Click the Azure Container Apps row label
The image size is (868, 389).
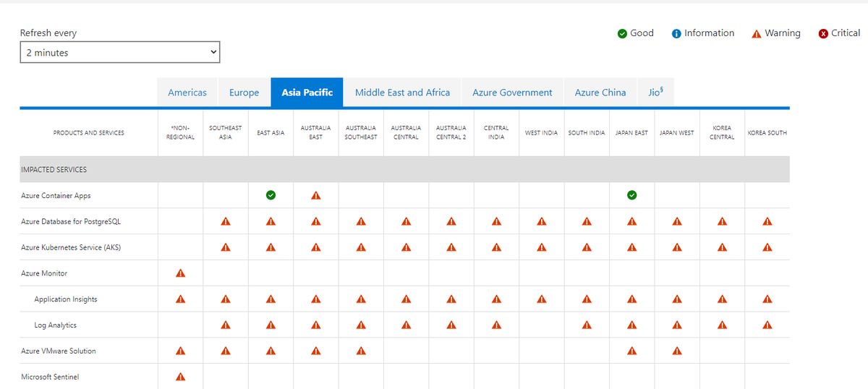[x=56, y=195]
